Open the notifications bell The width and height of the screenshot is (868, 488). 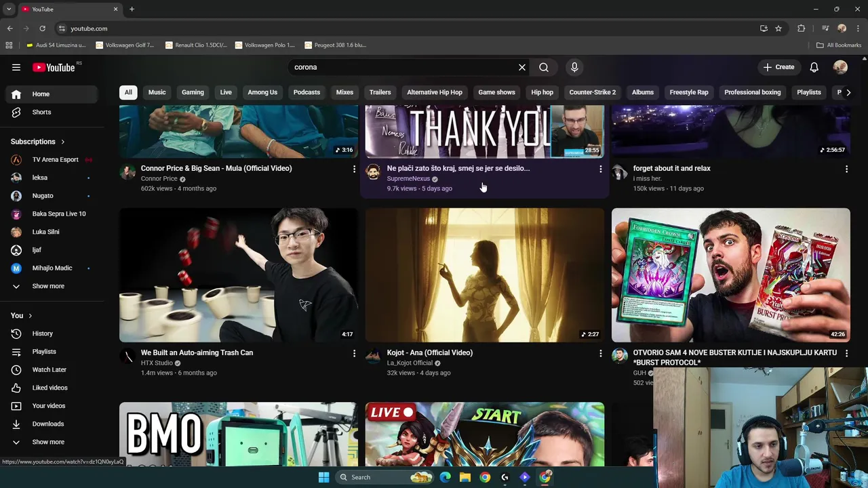tap(814, 67)
